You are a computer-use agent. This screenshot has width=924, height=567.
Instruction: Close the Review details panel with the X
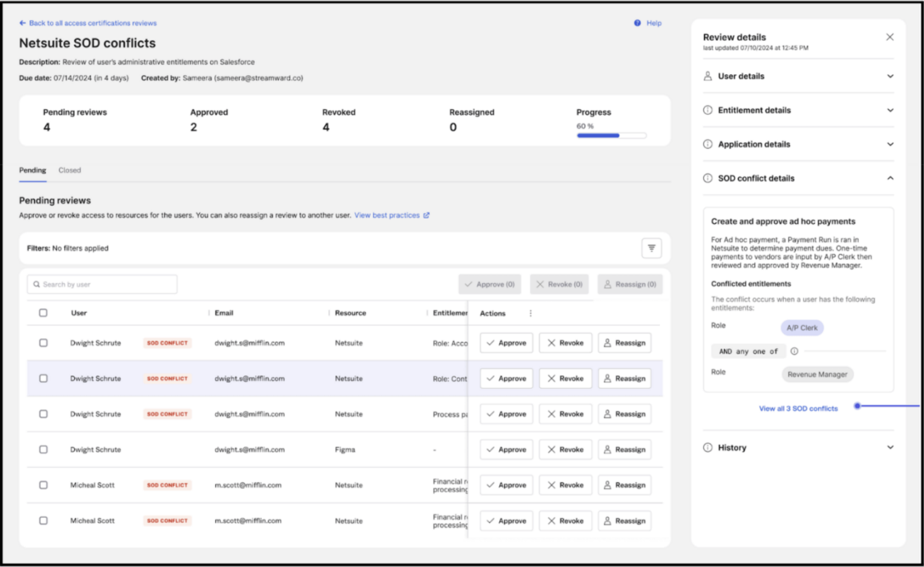[889, 37]
